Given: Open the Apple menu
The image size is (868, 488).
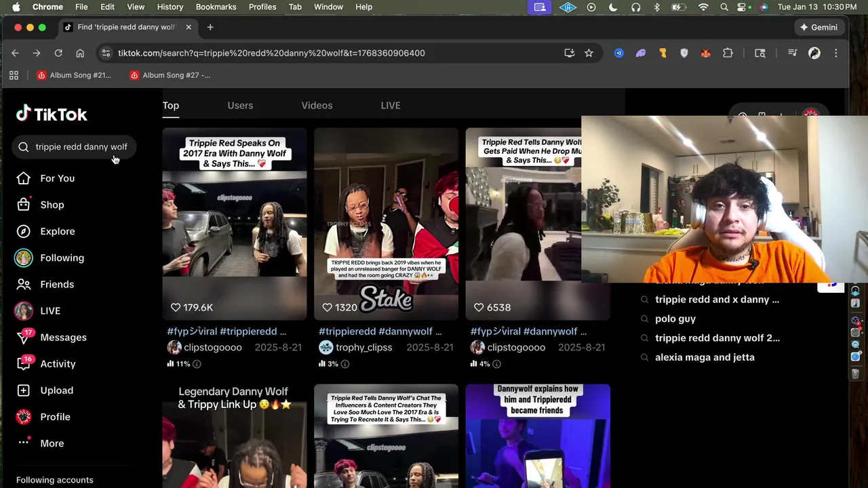Looking at the screenshot, I should coord(16,7).
